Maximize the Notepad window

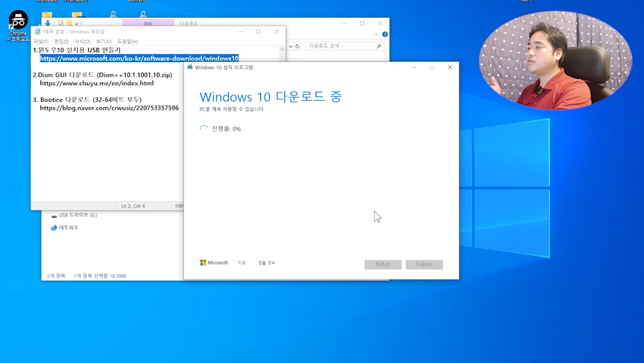click(x=259, y=32)
